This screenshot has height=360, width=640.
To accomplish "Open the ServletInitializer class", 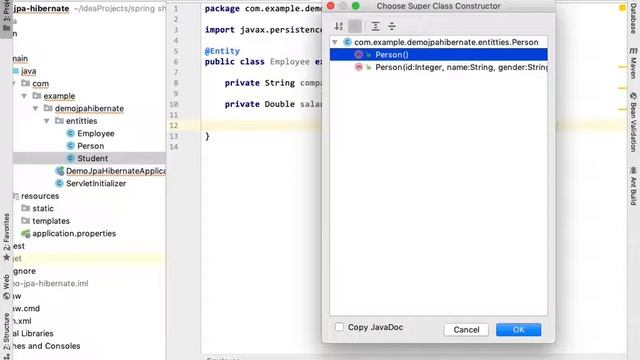I will [x=96, y=184].
